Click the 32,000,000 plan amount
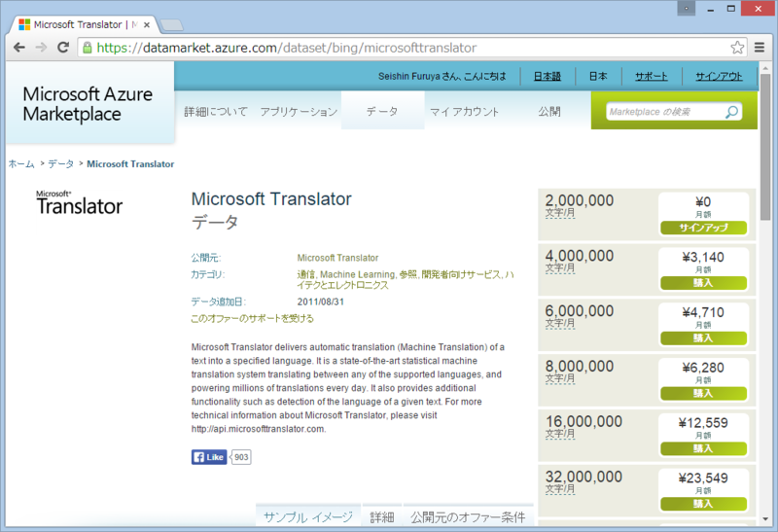The image size is (778, 532). pos(583,477)
